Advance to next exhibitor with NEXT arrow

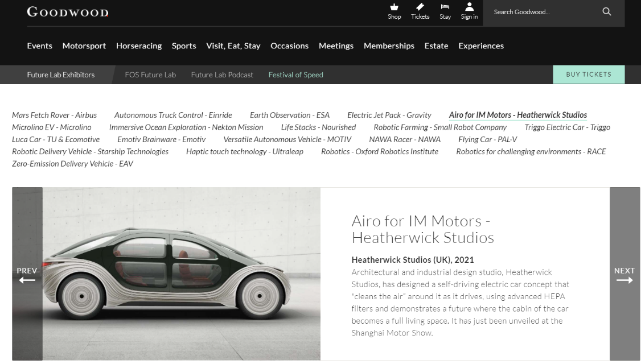tap(624, 275)
